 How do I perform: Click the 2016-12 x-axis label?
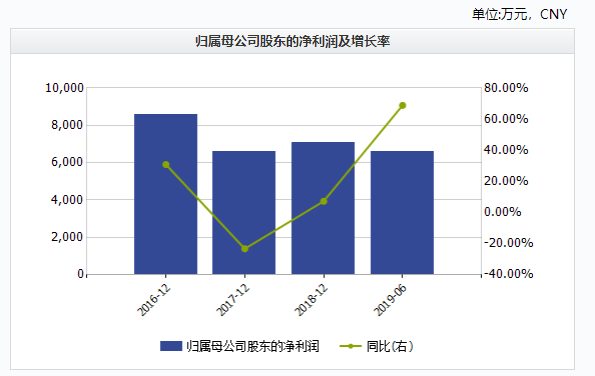point(154,300)
